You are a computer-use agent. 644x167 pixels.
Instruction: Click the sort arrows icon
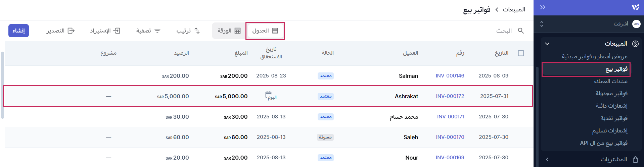(x=197, y=31)
